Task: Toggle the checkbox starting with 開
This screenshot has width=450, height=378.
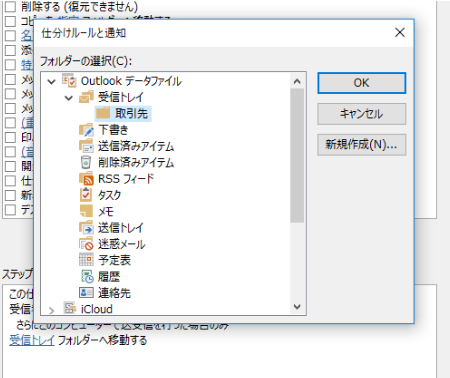Action: (x=10, y=166)
